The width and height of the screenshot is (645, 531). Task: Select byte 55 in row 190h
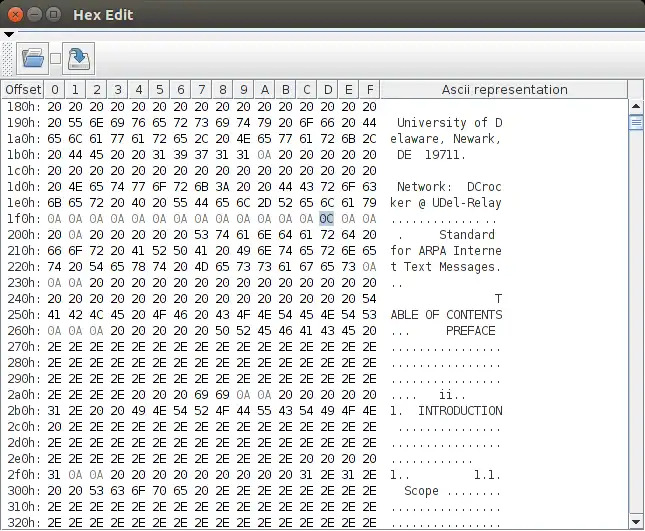(x=75, y=123)
